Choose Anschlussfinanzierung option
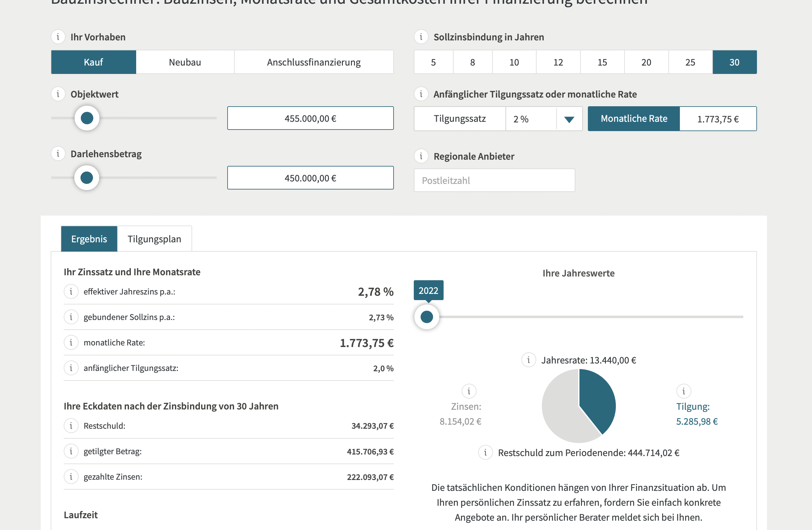 [314, 62]
